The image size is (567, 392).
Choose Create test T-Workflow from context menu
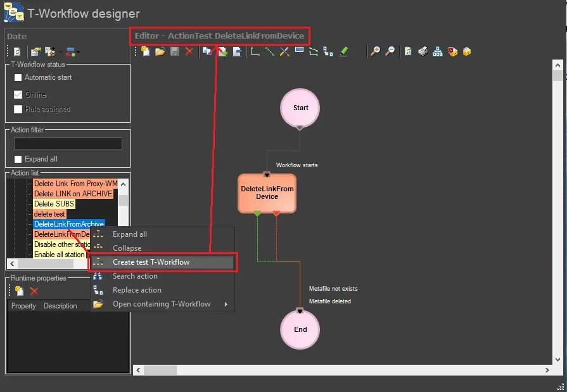pyautogui.click(x=151, y=262)
